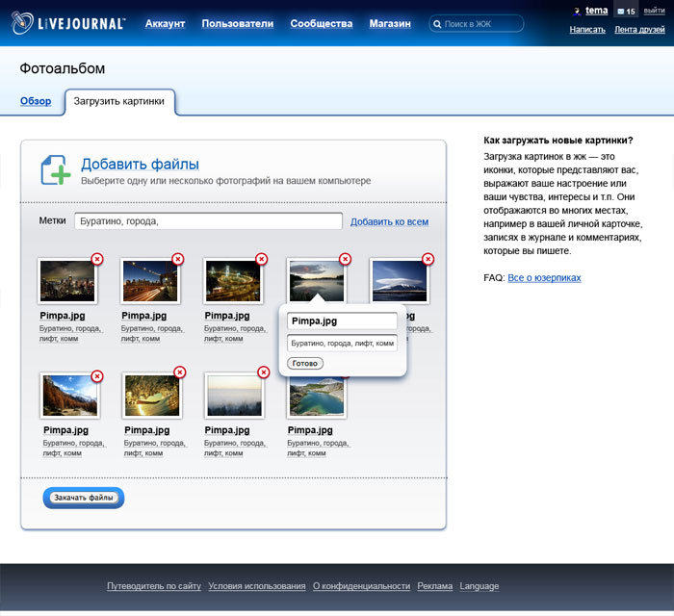
Task: Remove the first photo in top row
Action: pos(97,259)
